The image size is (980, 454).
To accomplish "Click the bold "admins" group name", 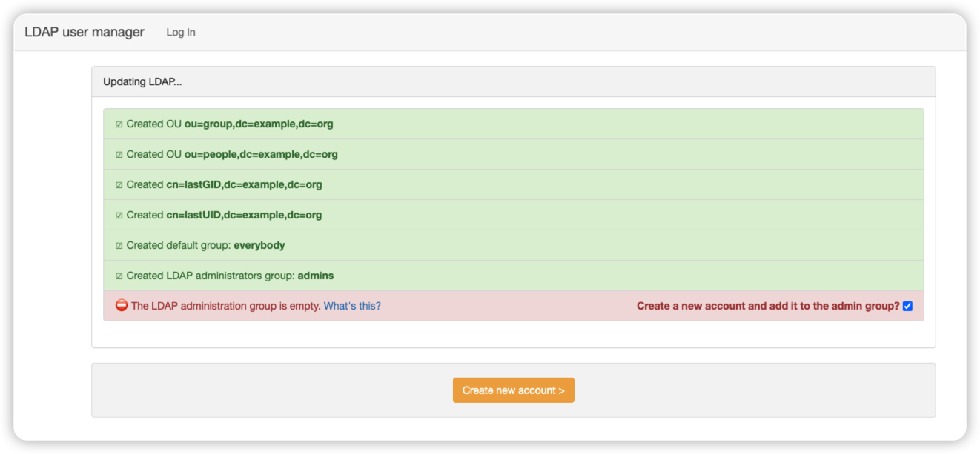I will pyautogui.click(x=316, y=276).
